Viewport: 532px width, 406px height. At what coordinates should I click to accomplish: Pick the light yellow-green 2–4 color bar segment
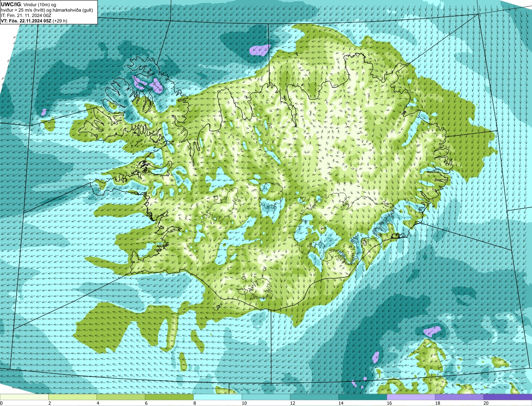[x=73, y=397]
